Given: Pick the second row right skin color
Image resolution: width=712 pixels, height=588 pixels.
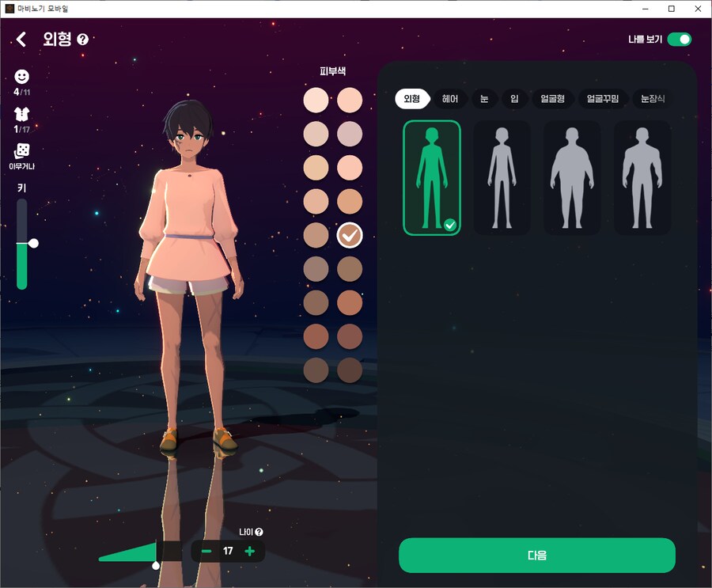Looking at the screenshot, I should pyautogui.click(x=350, y=134).
